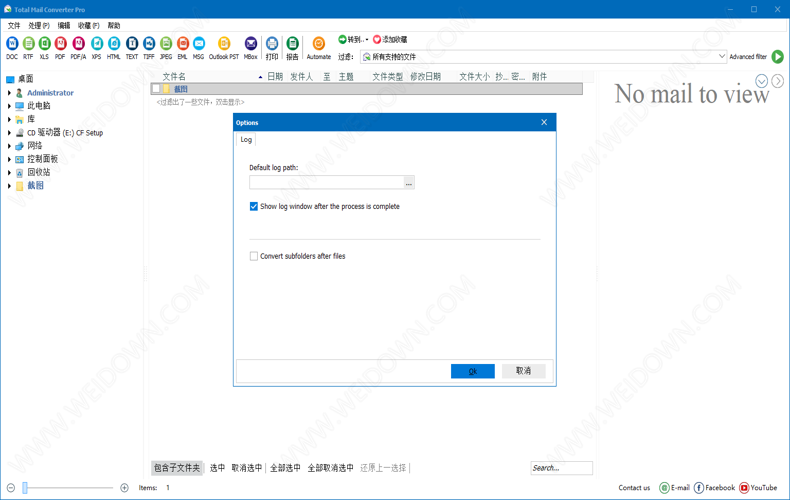Image resolution: width=790 pixels, height=500 pixels.
Task: Expand the 回收站 tree node
Action: pyautogui.click(x=9, y=172)
